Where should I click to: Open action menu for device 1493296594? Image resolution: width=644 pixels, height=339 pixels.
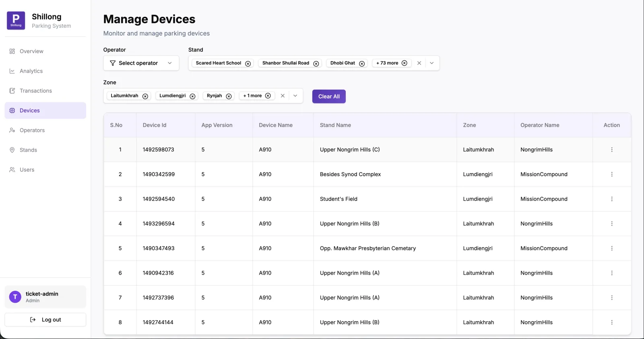(x=612, y=224)
